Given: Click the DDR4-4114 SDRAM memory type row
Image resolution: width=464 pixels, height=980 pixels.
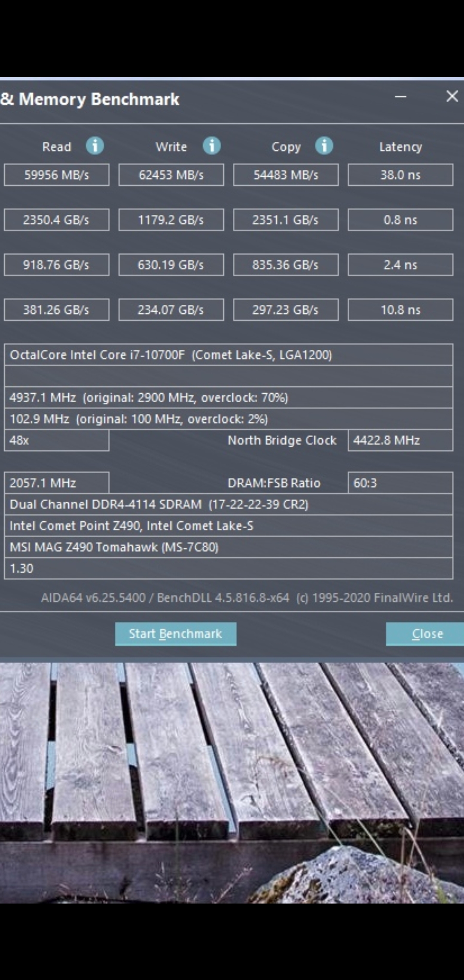Looking at the screenshot, I should click(x=229, y=504).
